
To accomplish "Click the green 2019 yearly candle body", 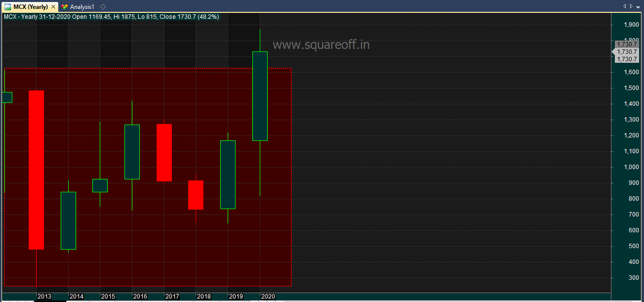I will tap(228, 175).
